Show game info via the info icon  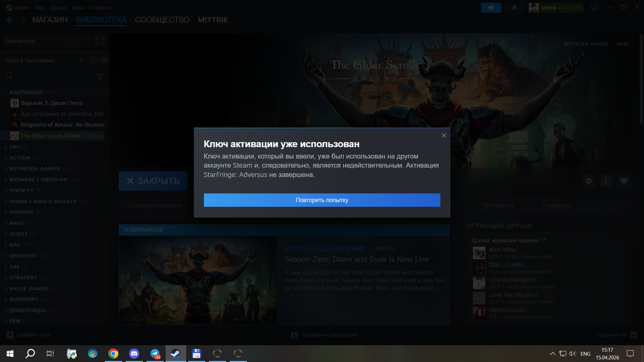(606, 181)
